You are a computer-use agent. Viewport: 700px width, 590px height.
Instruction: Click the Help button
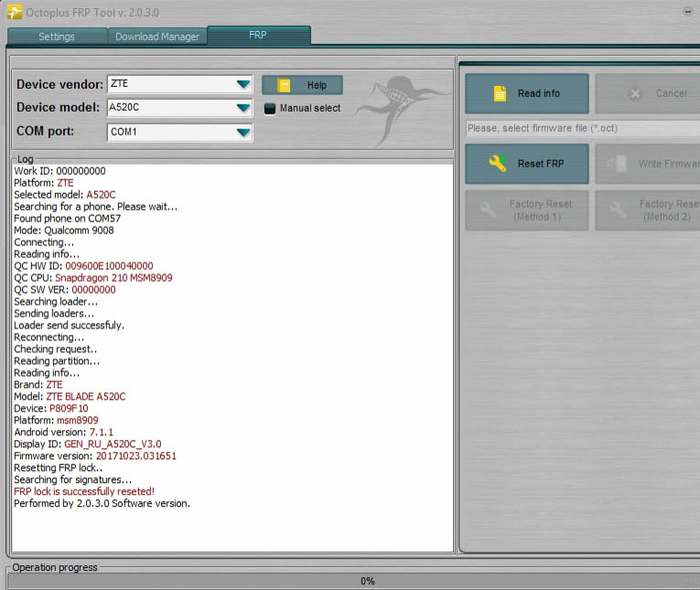pyautogui.click(x=302, y=85)
